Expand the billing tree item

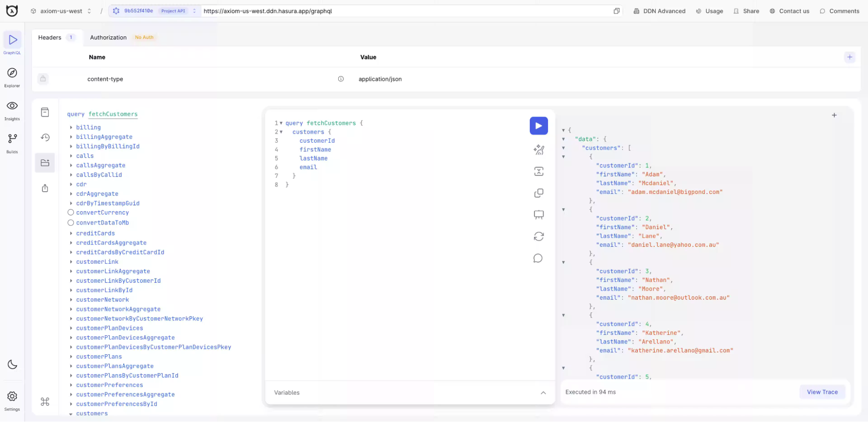point(71,128)
